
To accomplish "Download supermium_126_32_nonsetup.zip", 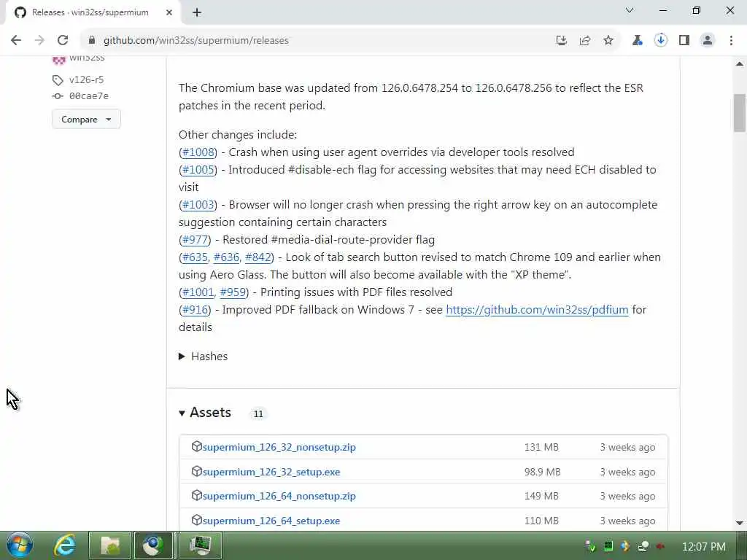I will coord(279,447).
